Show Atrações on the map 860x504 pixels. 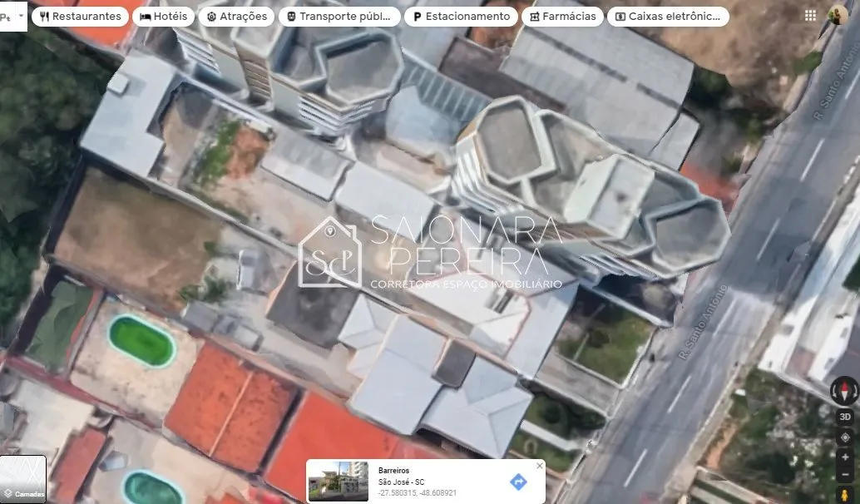pyautogui.click(x=236, y=17)
